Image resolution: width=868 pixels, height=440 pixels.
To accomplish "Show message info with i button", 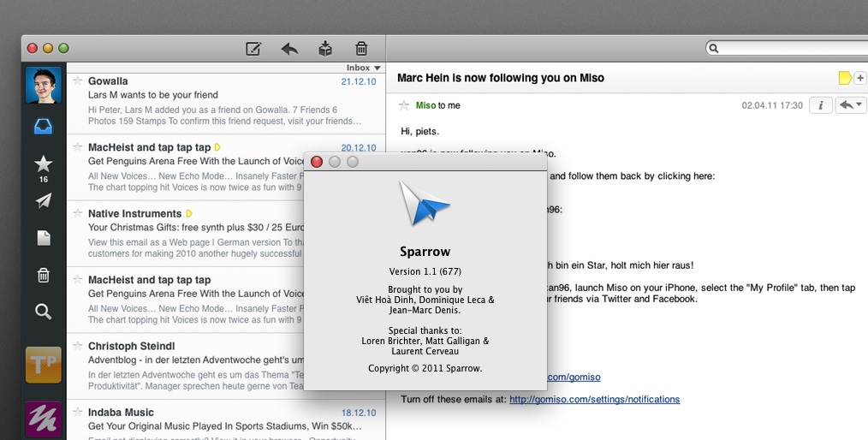I will click(x=821, y=105).
